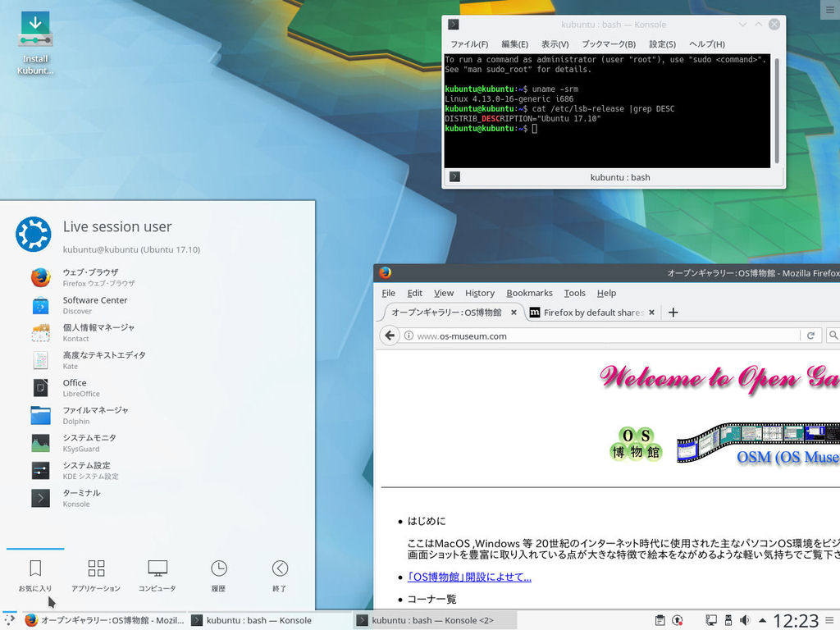Switch to the アプリケーション launcher tab

point(96,575)
